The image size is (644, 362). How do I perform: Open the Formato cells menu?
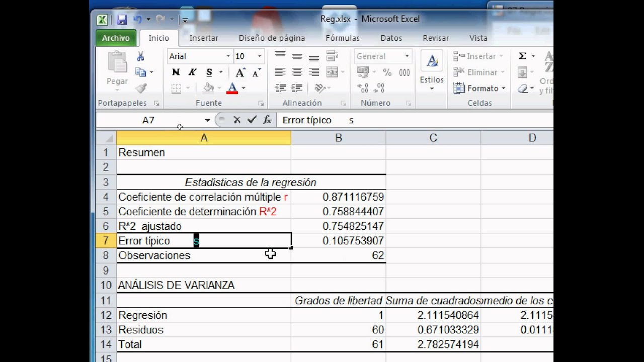pyautogui.click(x=479, y=88)
